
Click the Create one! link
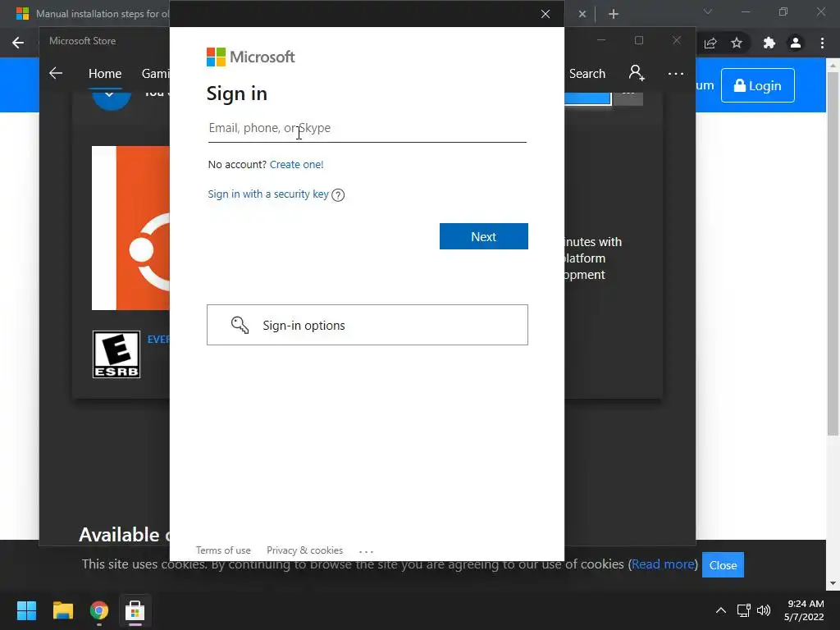[x=296, y=164]
